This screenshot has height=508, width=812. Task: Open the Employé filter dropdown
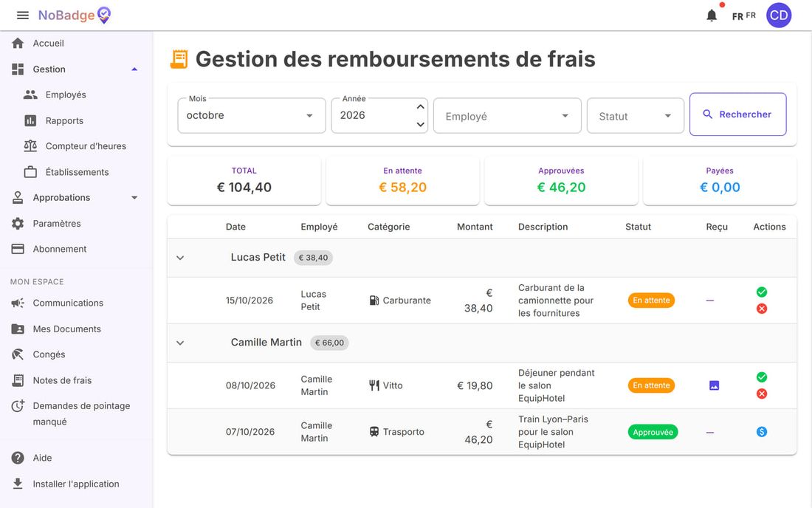pyautogui.click(x=508, y=116)
